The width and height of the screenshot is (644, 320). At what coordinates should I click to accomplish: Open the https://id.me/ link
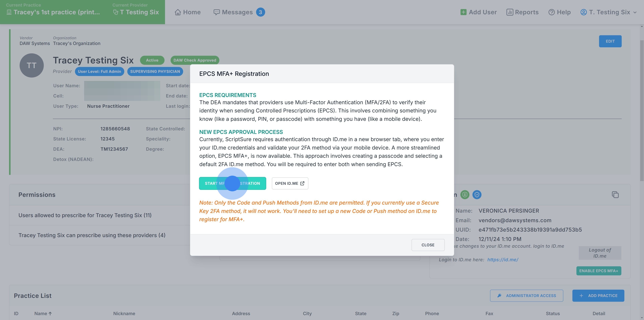pyautogui.click(x=503, y=260)
